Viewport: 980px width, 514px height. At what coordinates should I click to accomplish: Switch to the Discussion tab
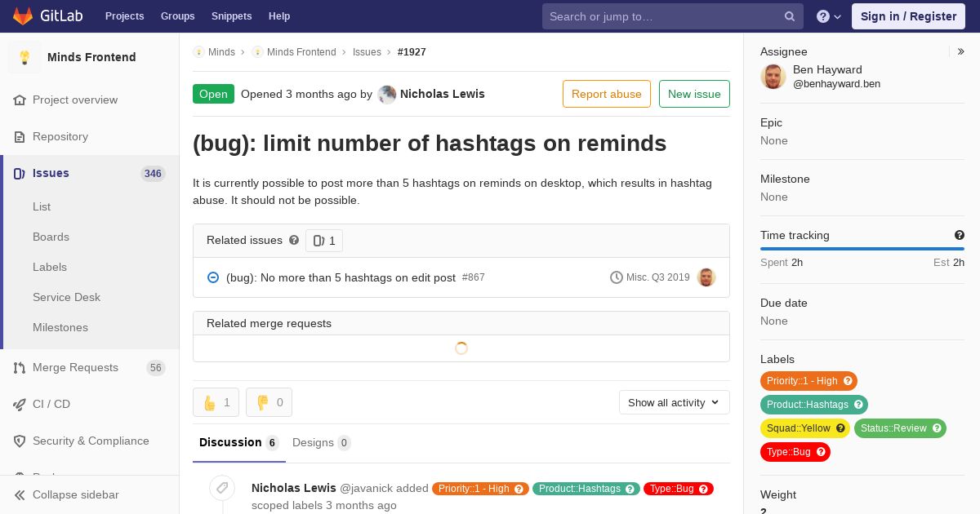[x=239, y=442]
